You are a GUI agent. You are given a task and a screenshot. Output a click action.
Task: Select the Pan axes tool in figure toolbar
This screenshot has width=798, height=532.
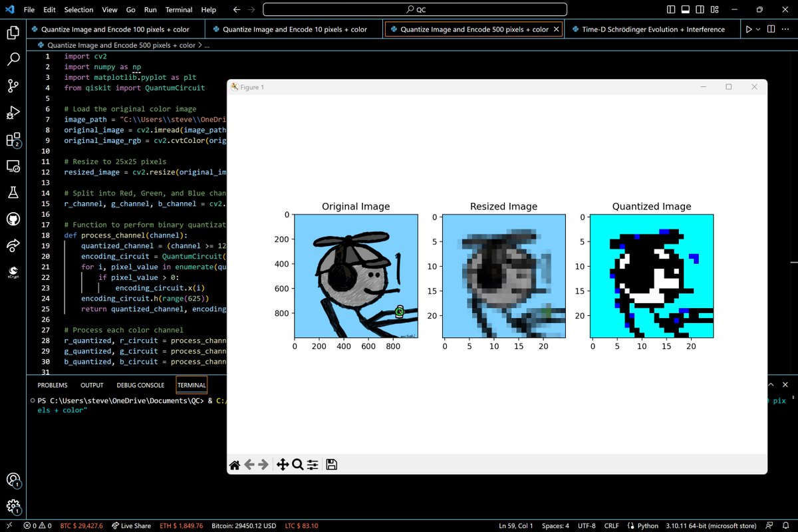(282, 465)
